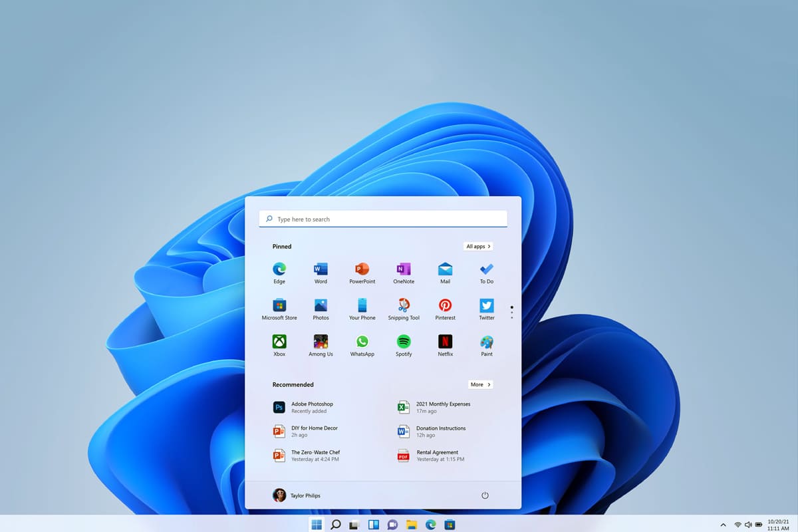Click the volume speaker tray icon
Image resolution: width=798 pixels, height=532 pixels.
tap(748, 525)
